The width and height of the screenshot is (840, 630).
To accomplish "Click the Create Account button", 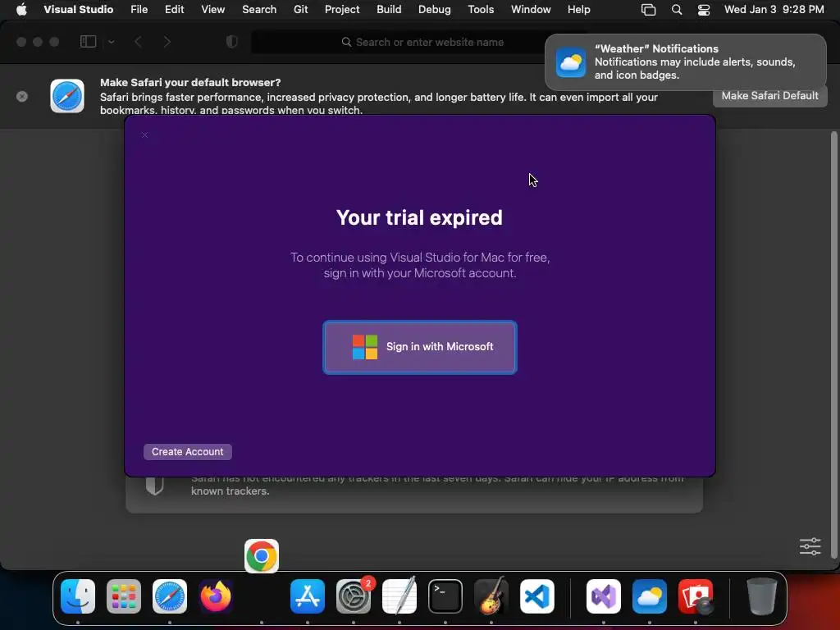I will point(188,452).
